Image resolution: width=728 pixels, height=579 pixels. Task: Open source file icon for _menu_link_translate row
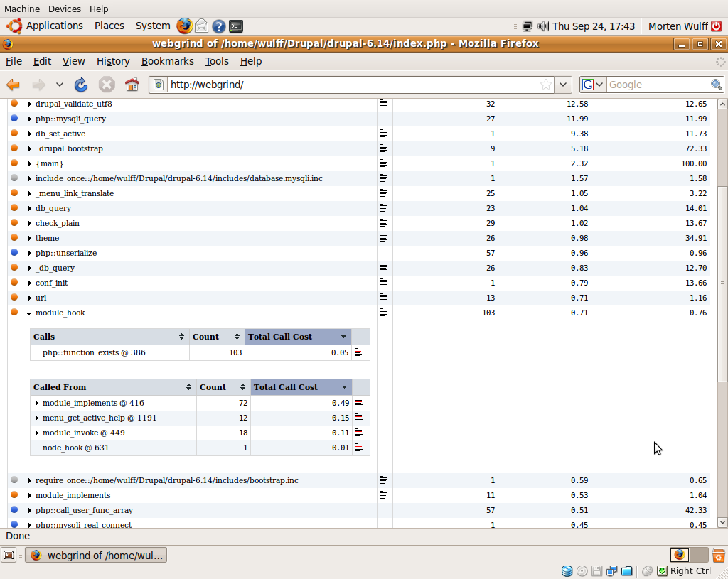click(383, 193)
